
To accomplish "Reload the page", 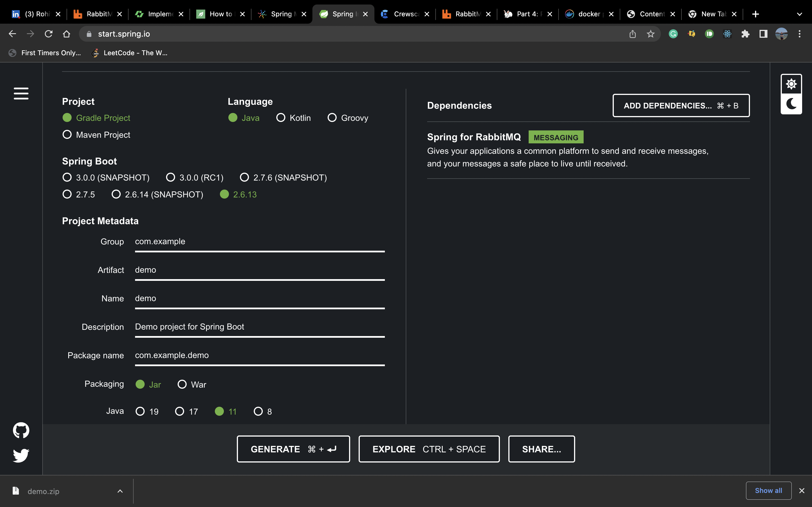I will pyautogui.click(x=49, y=34).
